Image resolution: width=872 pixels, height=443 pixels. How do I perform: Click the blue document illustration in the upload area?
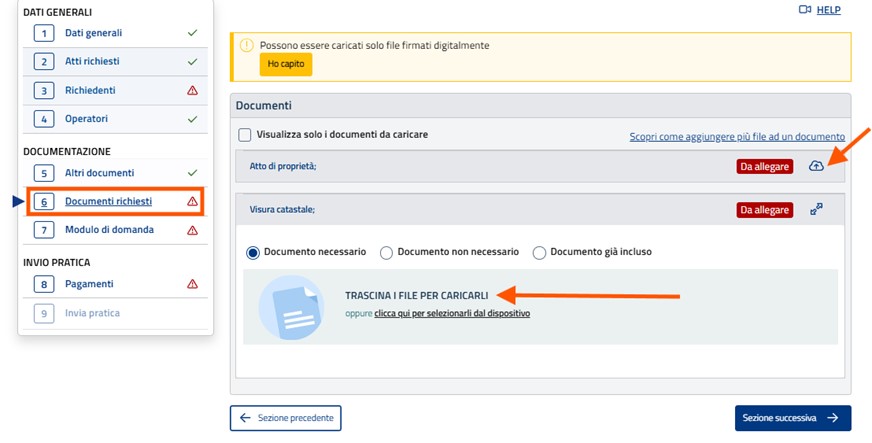pos(291,306)
